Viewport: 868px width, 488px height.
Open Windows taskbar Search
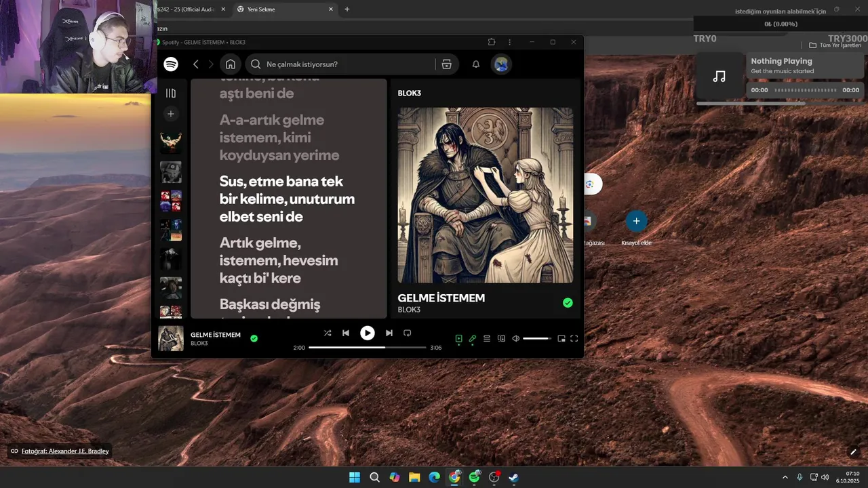(374, 477)
